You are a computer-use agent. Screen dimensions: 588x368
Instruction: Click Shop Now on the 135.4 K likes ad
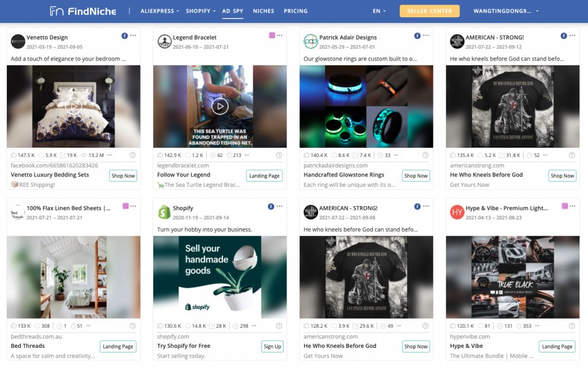click(562, 176)
